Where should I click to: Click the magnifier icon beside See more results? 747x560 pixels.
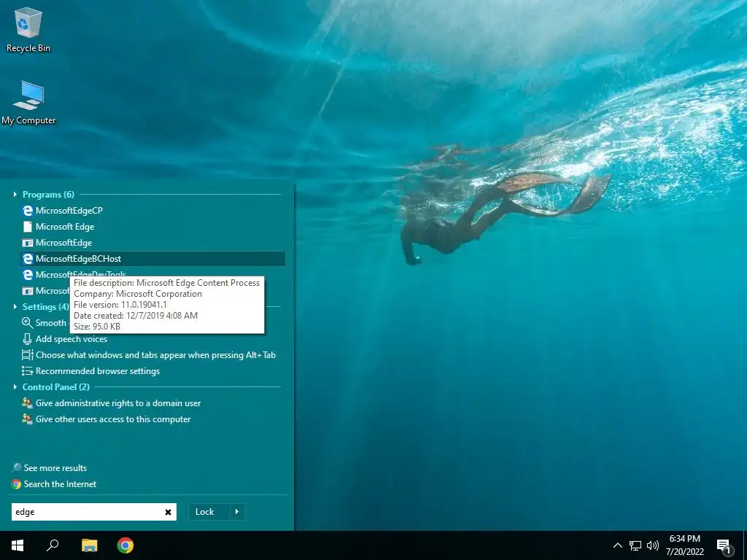(17, 468)
